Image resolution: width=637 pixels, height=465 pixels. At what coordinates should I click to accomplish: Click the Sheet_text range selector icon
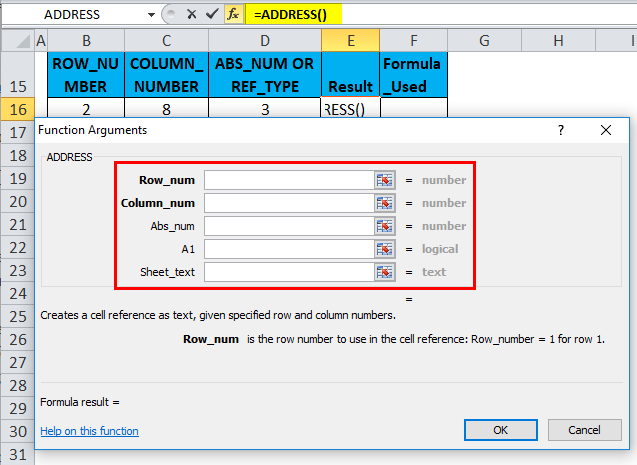coord(384,272)
